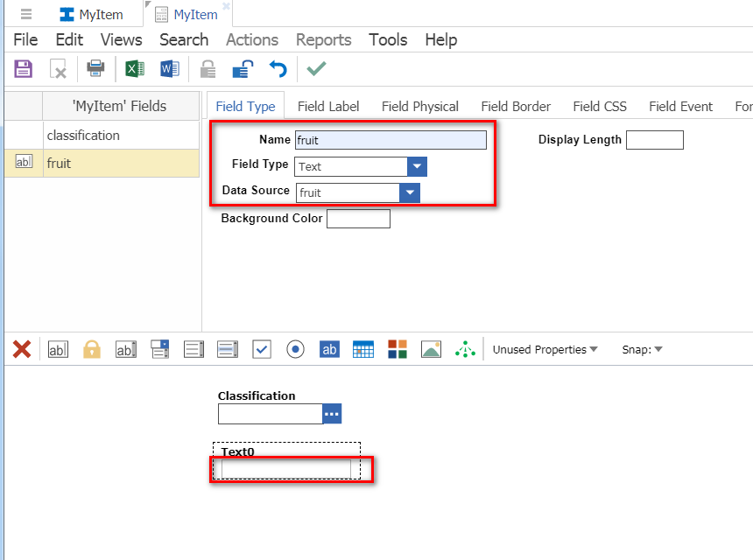Click the four-color squares field icon
This screenshot has height=560, width=753.
[398, 349]
